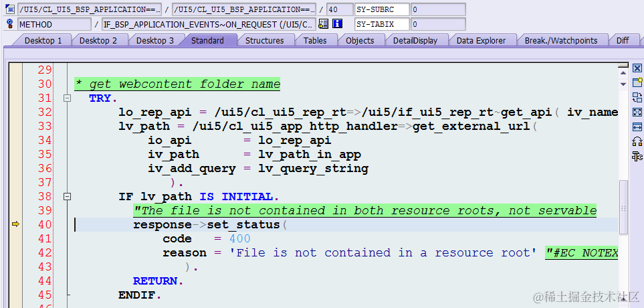The image size is (644, 308).
Task: Click the line number field showing 40
Action: (340, 9)
